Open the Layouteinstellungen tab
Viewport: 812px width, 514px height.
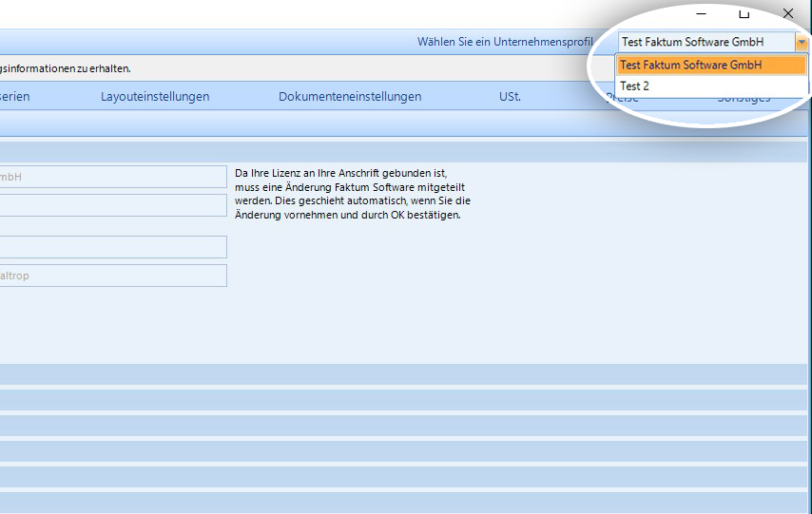click(x=155, y=96)
